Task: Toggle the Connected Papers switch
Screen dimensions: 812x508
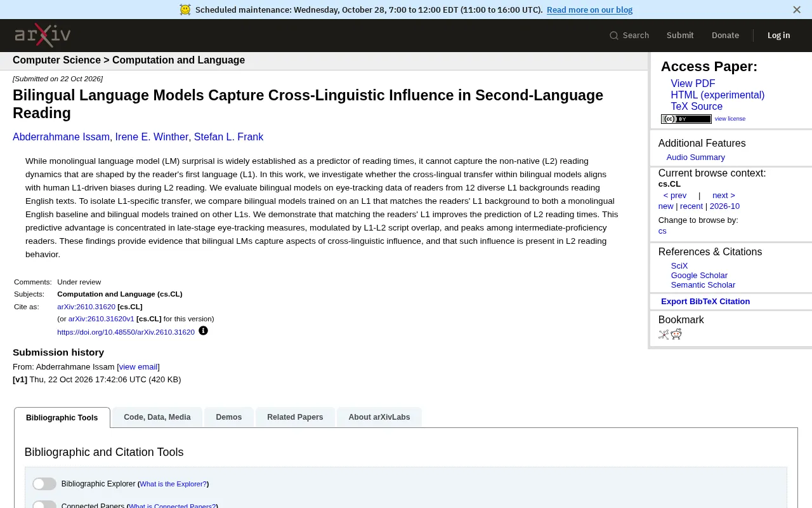Action: (44, 505)
